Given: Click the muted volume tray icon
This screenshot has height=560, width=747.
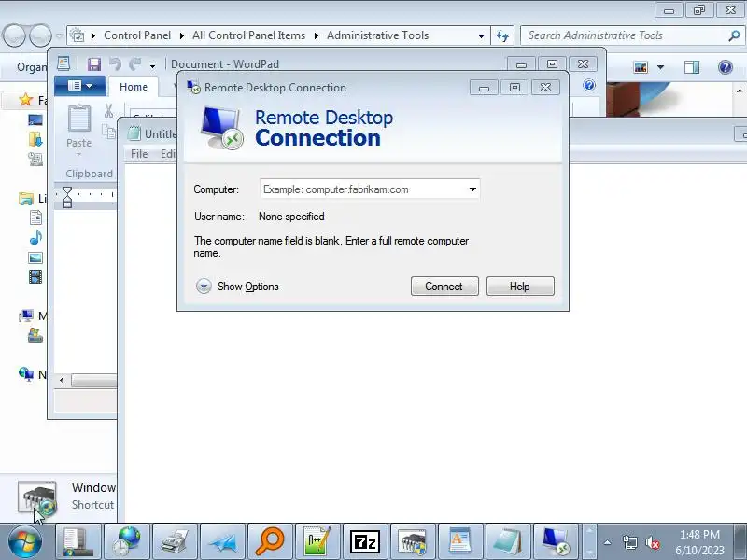Looking at the screenshot, I should pyautogui.click(x=652, y=542).
